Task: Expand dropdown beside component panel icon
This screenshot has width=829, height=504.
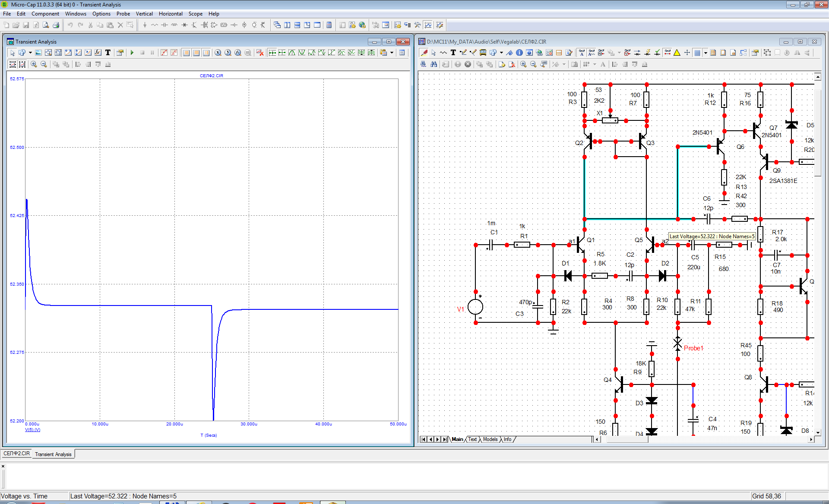Action: click(501, 53)
